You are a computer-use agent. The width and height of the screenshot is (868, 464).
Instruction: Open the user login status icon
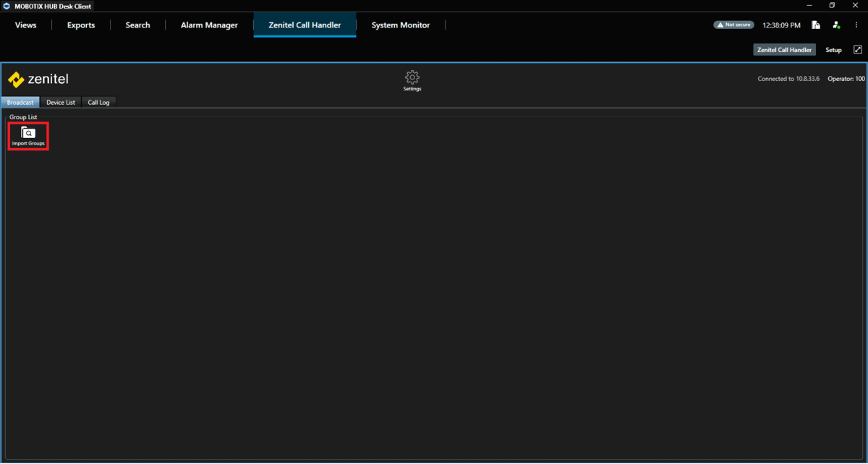point(836,25)
